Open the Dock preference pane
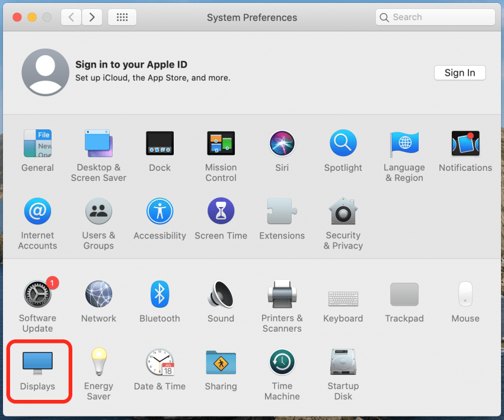 click(x=160, y=143)
